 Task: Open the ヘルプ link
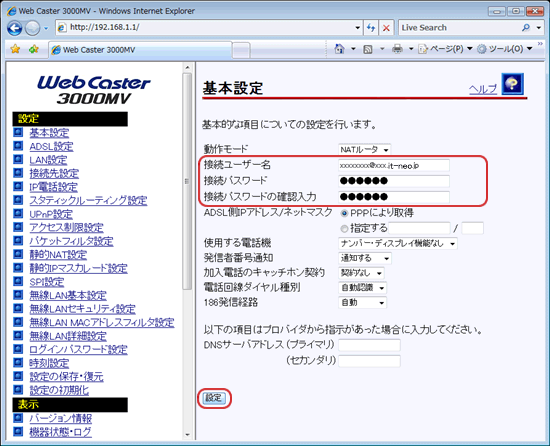click(483, 89)
